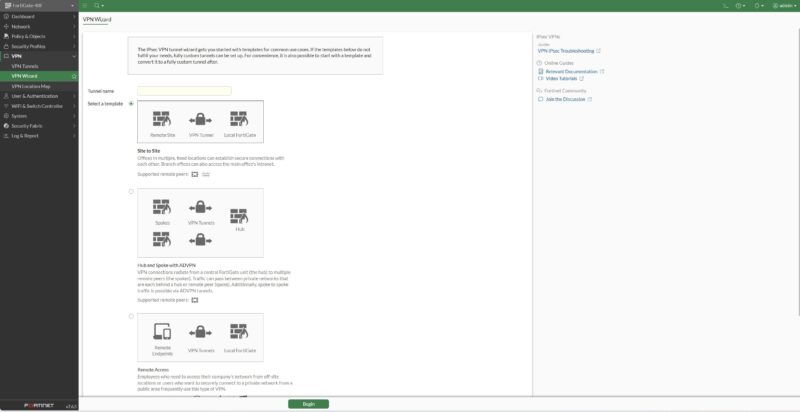Click the Remote Site firewall icon

[x=162, y=119]
